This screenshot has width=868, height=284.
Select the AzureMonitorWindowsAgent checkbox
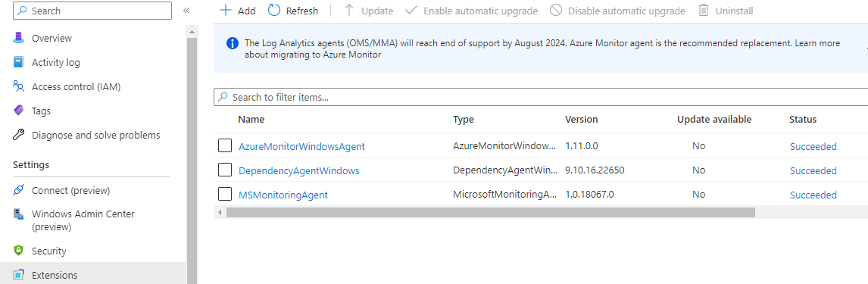click(225, 145)
